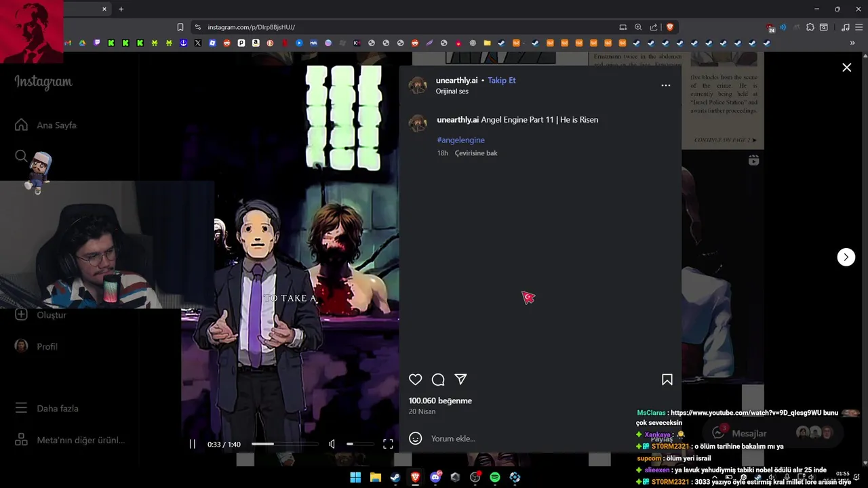Open the zoom magnifier in the address bar

(x=638, y=27)
